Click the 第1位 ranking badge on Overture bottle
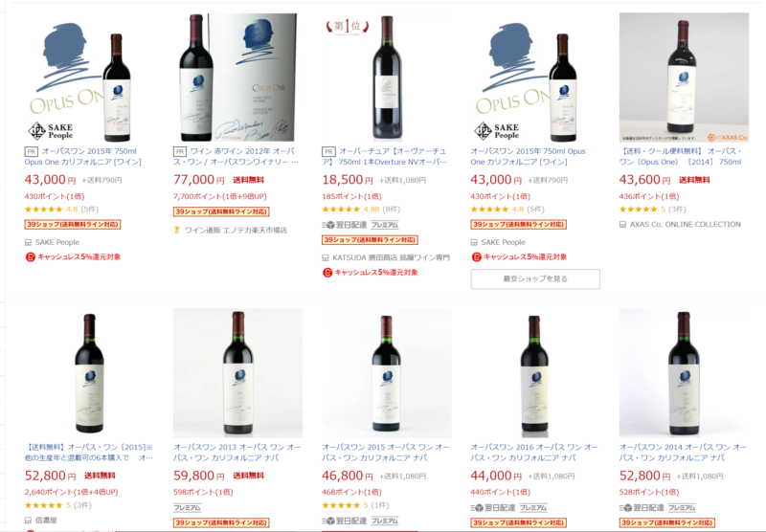This screenshot has width=766, height=532. click(x=348, y=26)
